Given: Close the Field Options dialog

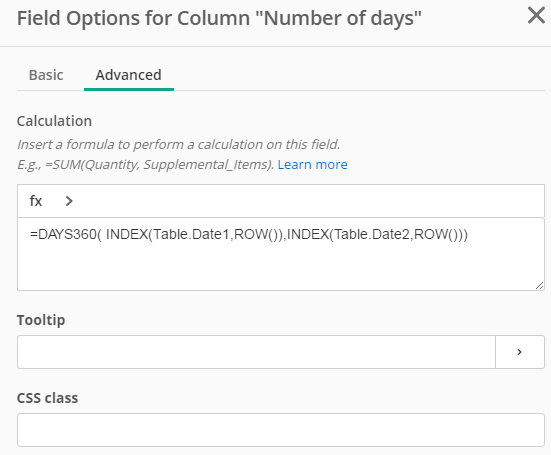Looking at the screenshot, I should tap(536, 16).
